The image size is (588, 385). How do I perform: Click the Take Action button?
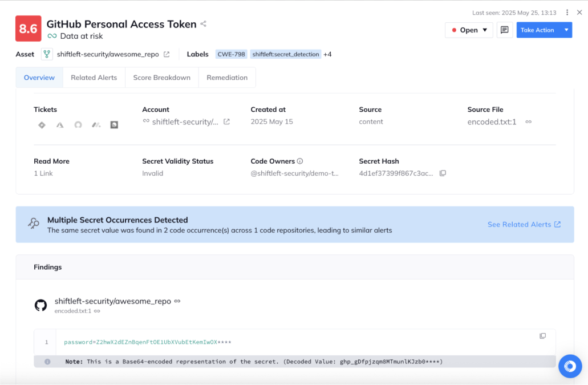[x=538, y=30]
